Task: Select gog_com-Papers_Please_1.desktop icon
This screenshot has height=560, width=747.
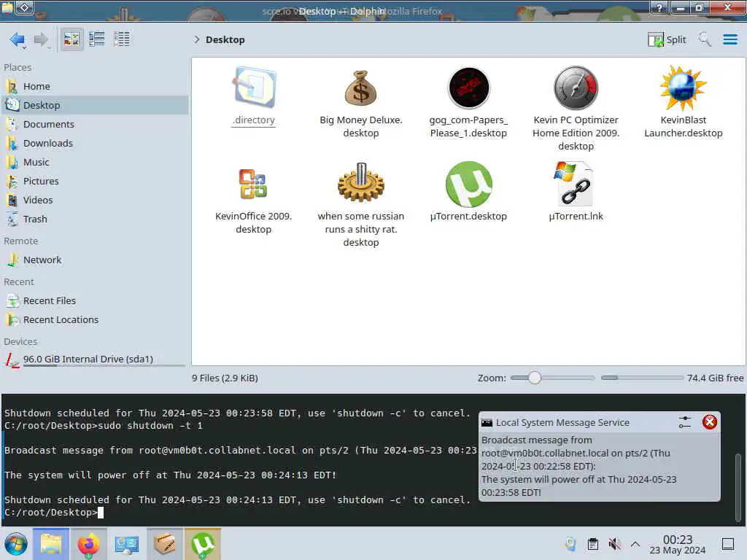Action: (469, 88)
